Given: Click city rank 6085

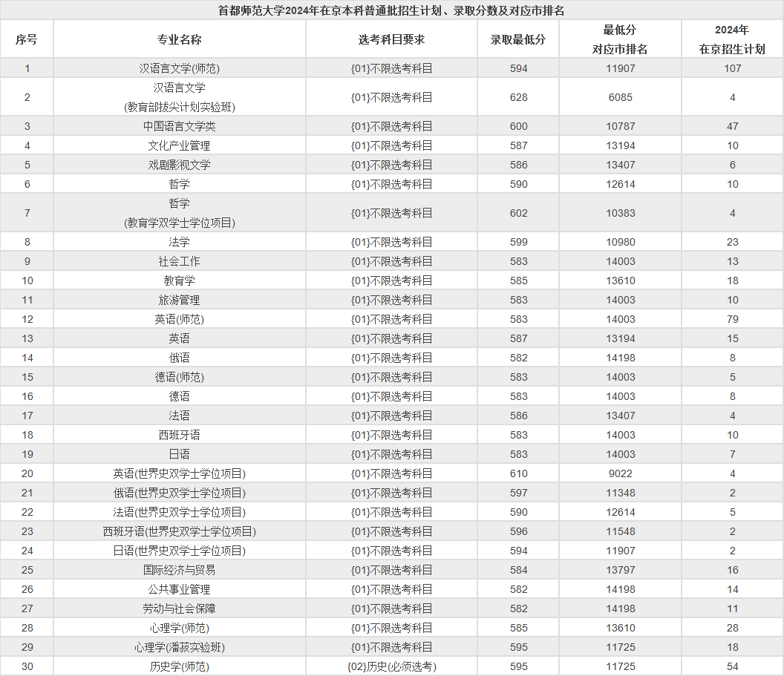Looking at the screenshot, I should pyautogui.click(x=621, y=97).
